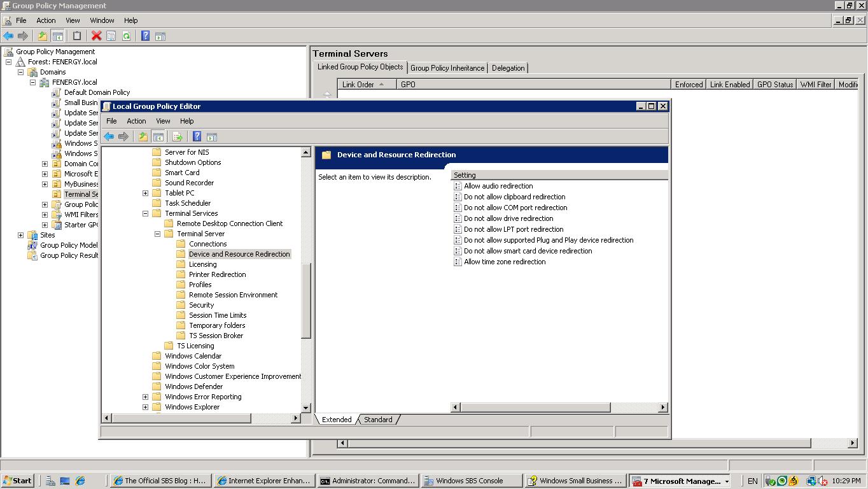Expand the WMI Filters node
Image resolution: width=868 pixels, height=489 pixels.
pyautogui.click(x=45, y=215)
